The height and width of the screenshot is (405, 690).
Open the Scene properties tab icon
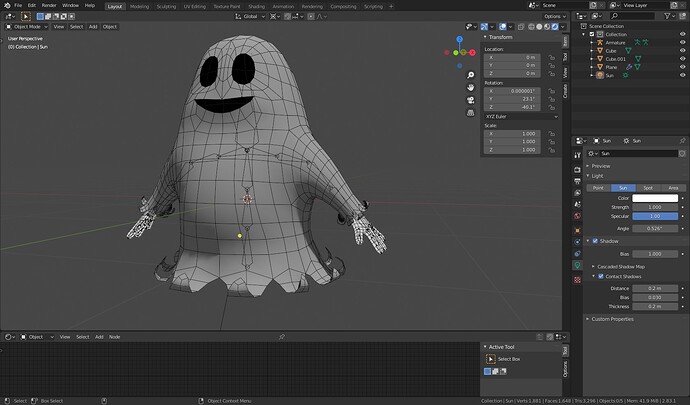(577, 204)
